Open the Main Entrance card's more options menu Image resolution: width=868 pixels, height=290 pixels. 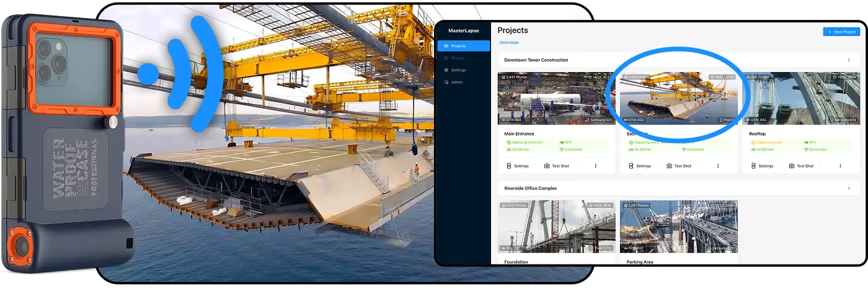596,166
